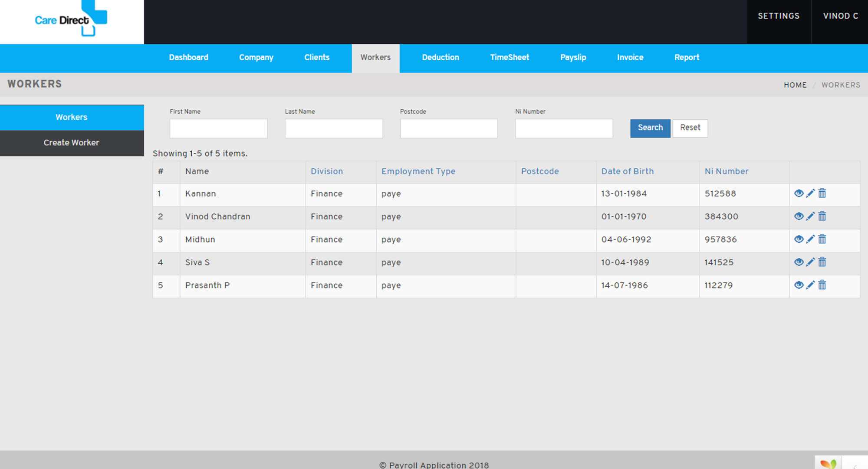Delete Vinod Chandran's record
Screen dimensions: 868x469
(x=822, y=216)
